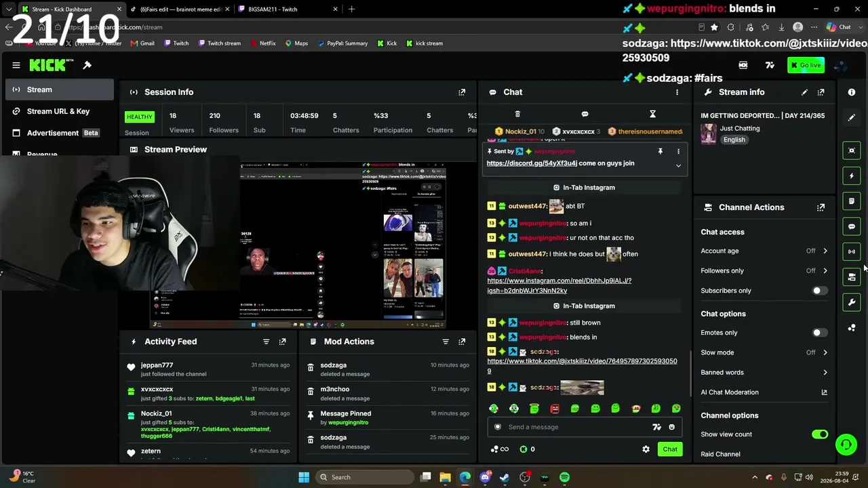Click the moderator hammer icon beside Kick logo
This screenshot has height=488, width=868.
click(x=87, y=65)
